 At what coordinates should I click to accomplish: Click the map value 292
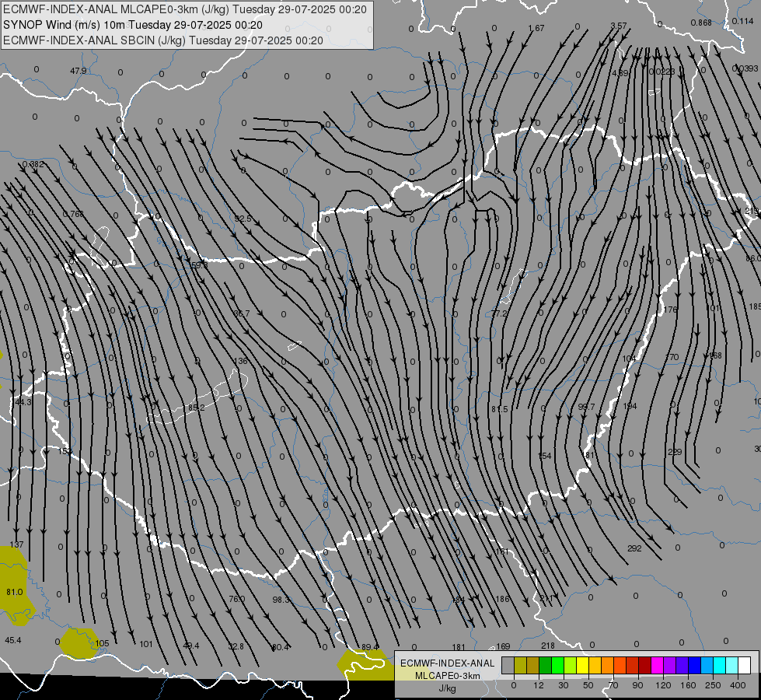634,548
